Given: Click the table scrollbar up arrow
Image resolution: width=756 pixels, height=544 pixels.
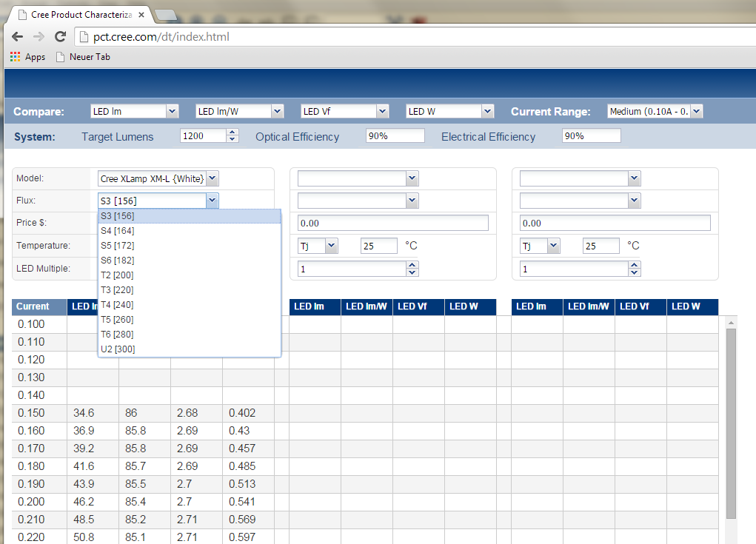Looking at the screenshot, I should pos(731,323).
